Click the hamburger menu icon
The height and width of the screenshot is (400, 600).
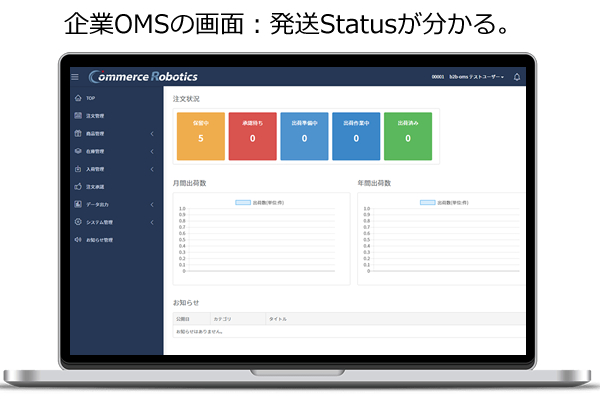point(74,77)
